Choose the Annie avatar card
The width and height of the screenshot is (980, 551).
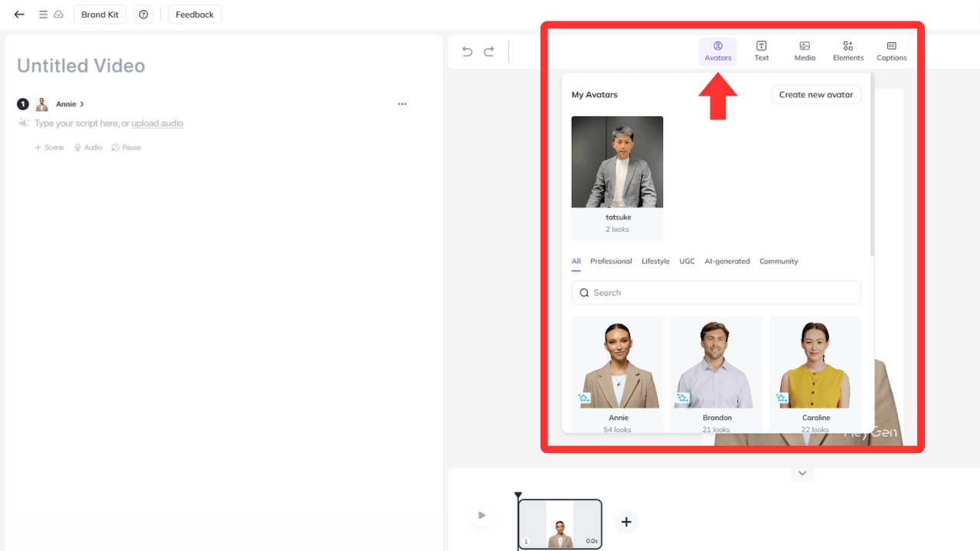click(x=617, y=375)
